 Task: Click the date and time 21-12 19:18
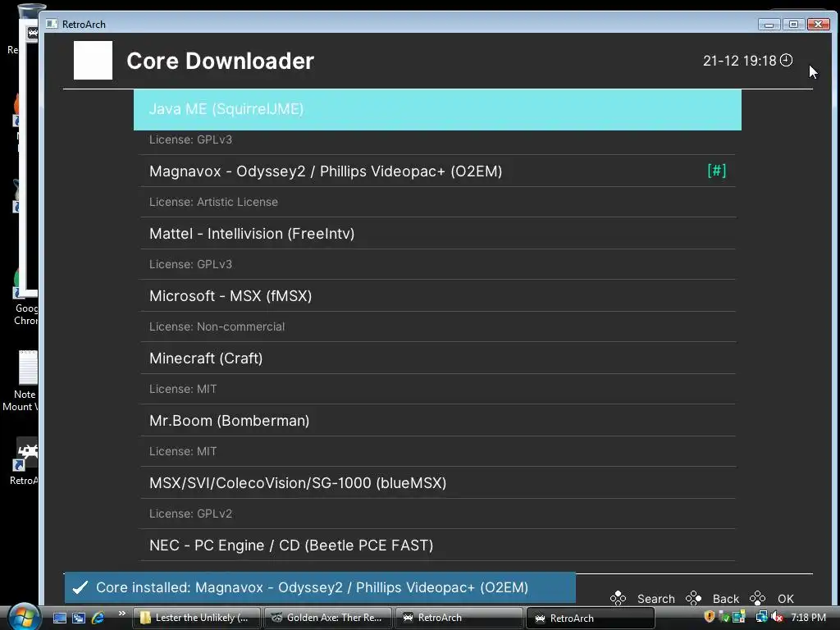[739, 61]
